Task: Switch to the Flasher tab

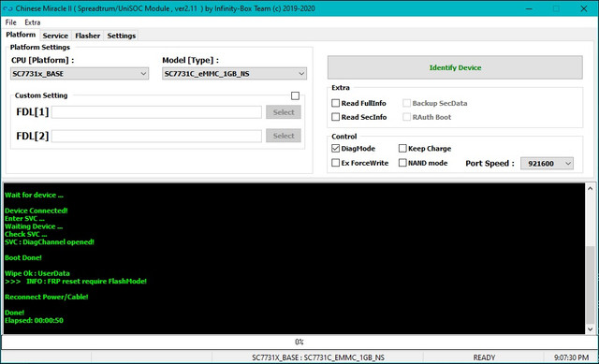Action: [87, 36]
